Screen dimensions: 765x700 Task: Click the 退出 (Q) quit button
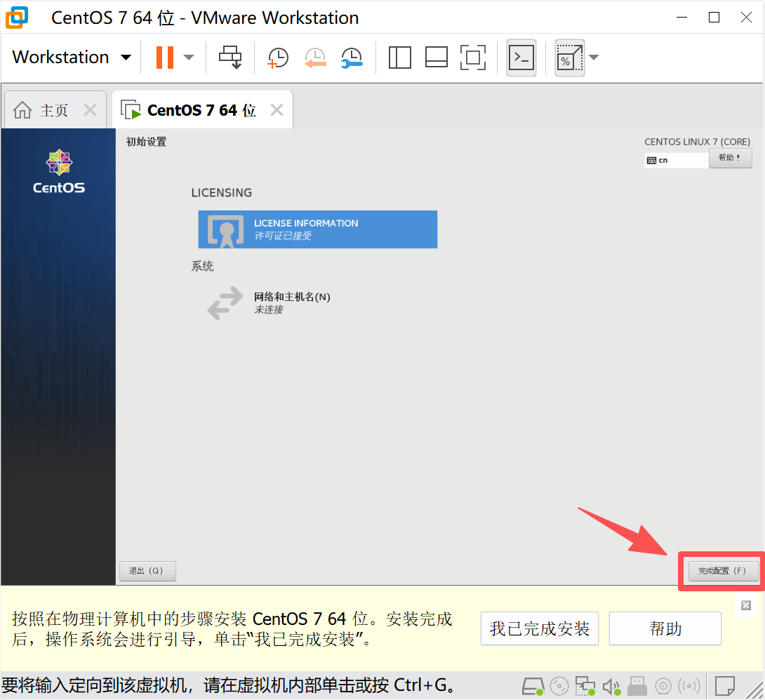147,571
